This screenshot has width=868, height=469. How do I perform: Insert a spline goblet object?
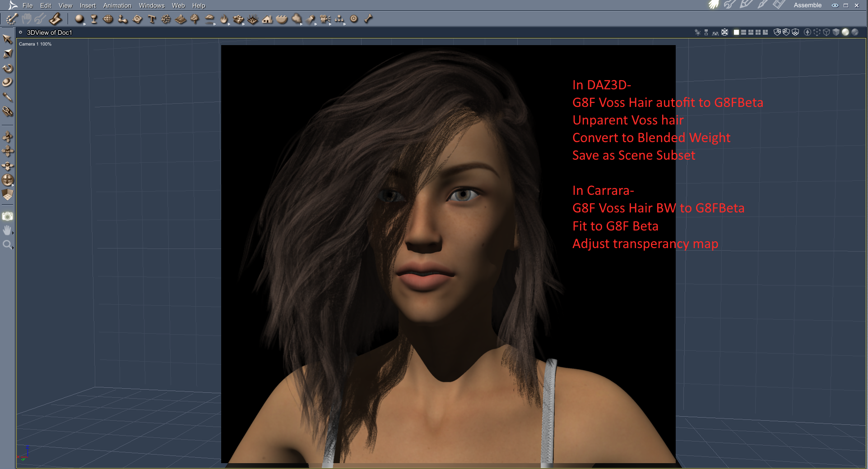coord(94,19)
